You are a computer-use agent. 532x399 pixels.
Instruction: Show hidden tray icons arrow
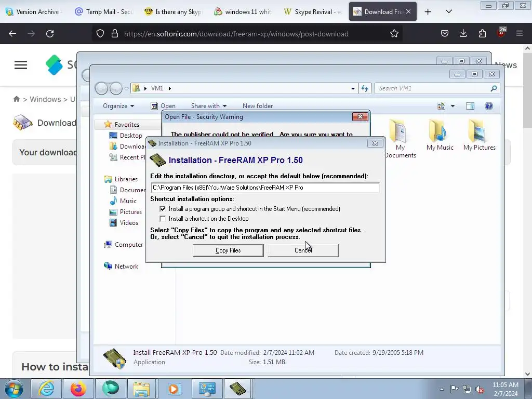pyautogui.click(x=442, y=389)
